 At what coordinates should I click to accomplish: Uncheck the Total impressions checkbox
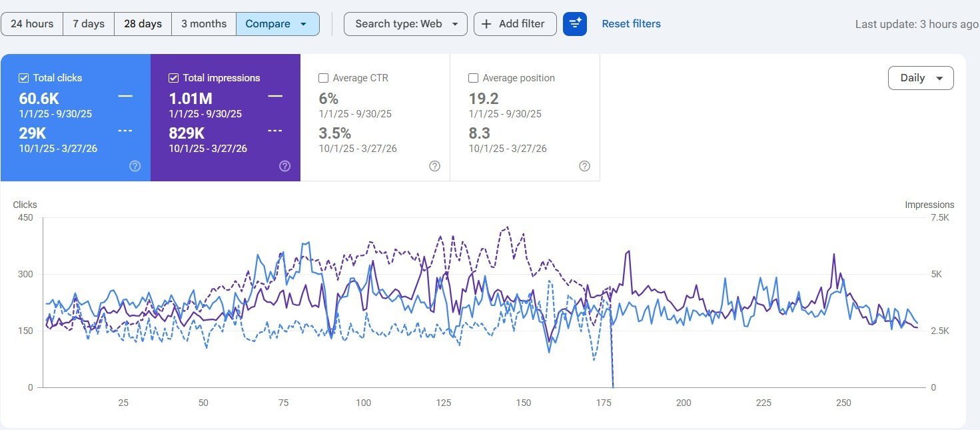[x=174, y=78]
